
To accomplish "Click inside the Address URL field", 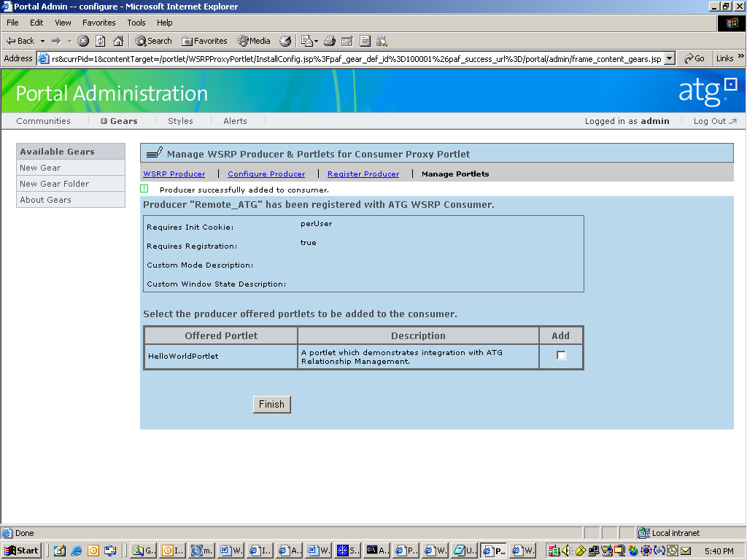I will 356,59.
